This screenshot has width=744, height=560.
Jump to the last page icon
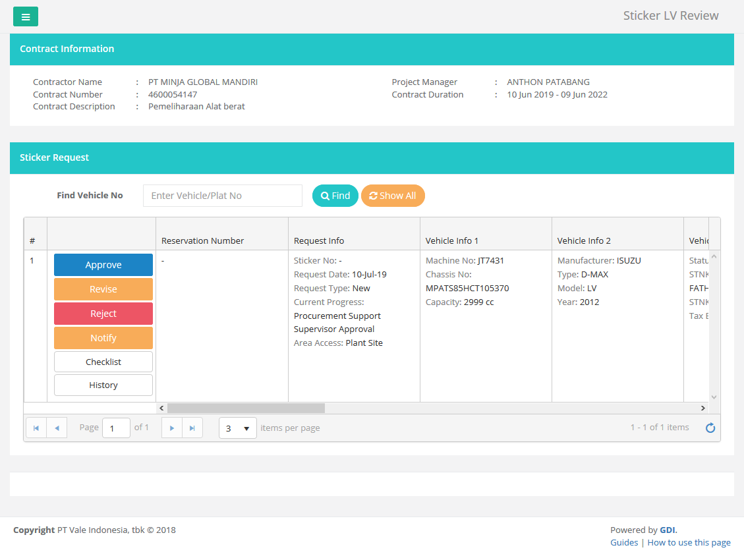[x=192, y=428]
